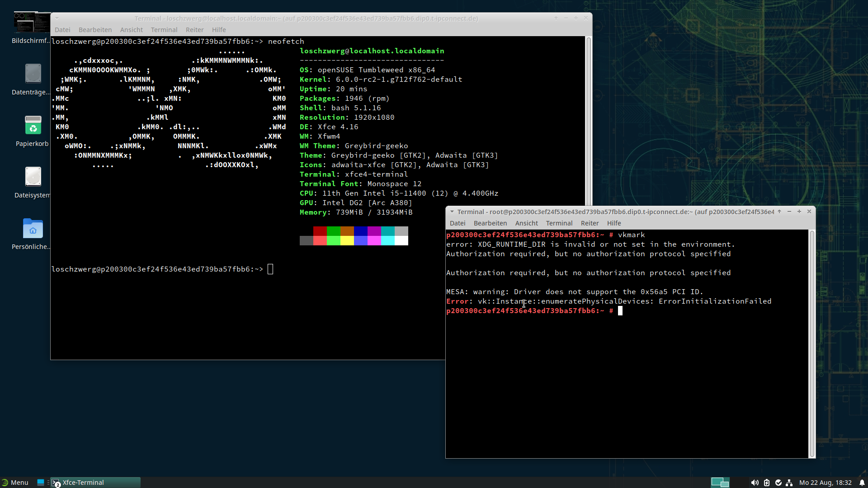Click the date and time clock
The height and width of the screenshot is (488, 868).
coord(825,483)
